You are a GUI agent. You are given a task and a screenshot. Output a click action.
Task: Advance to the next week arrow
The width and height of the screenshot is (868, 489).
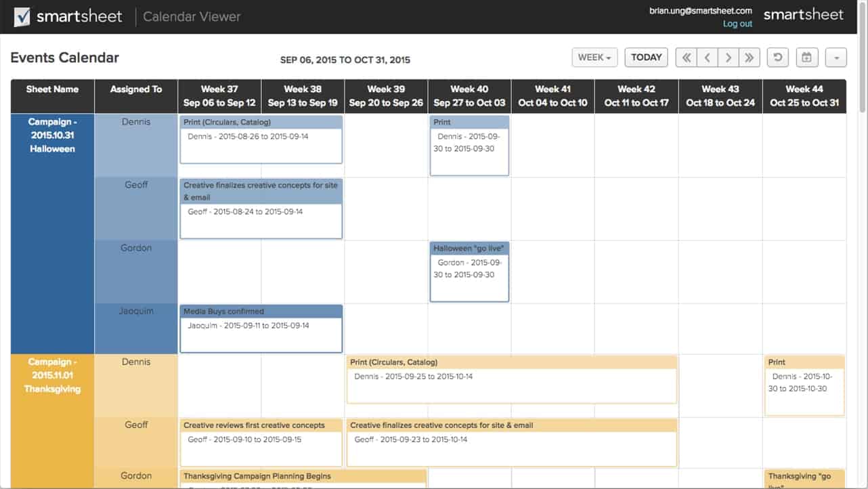click(728, 57)
